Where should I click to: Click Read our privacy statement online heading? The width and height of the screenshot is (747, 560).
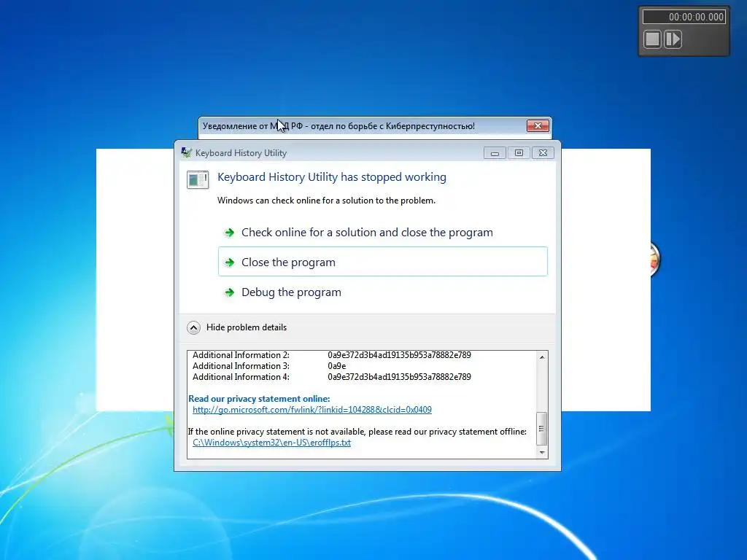tap(259, 399)
